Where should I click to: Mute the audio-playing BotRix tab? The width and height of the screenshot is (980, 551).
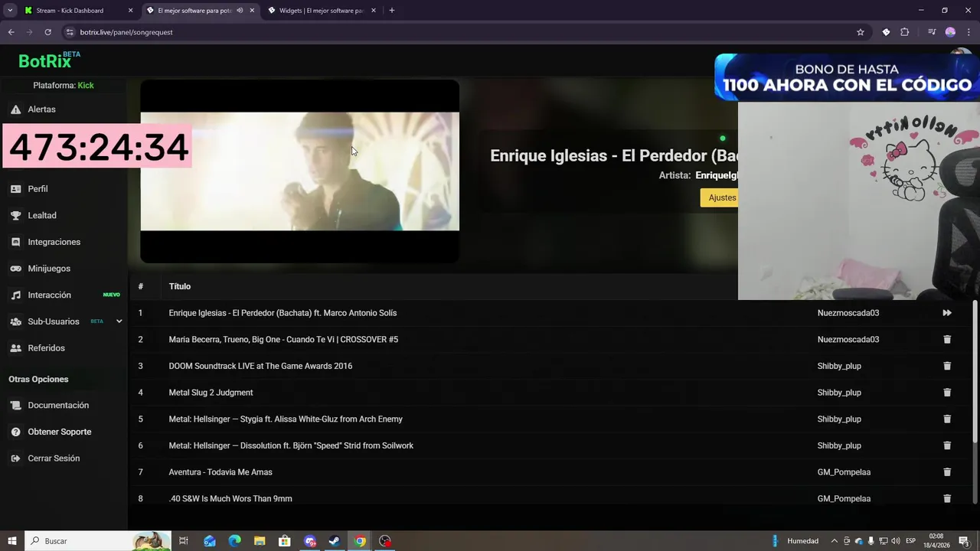pos(240,11)
